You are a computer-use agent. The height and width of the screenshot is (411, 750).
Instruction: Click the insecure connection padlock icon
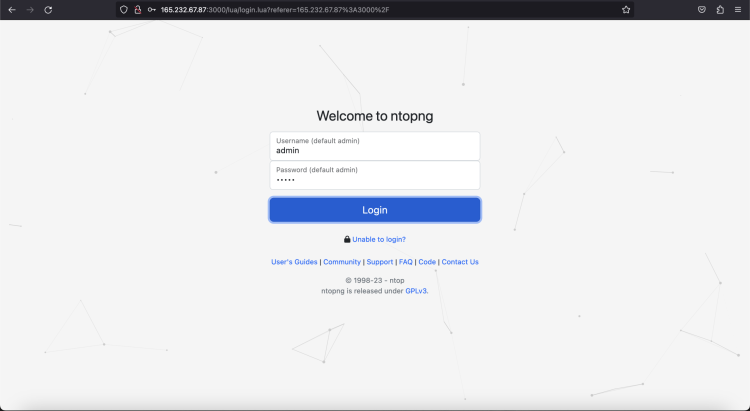[138, 10]
